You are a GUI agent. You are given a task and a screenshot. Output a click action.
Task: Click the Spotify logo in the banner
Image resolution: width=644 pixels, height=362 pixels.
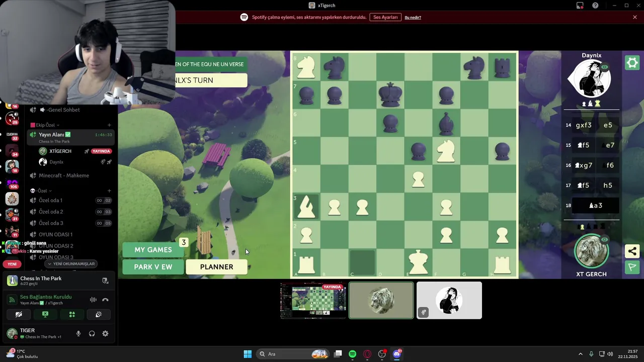click(244, 17)
